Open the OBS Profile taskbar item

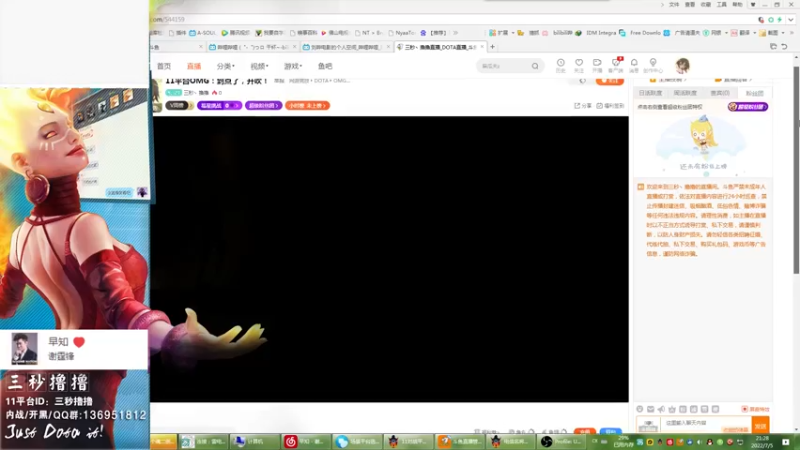[562, 441]
